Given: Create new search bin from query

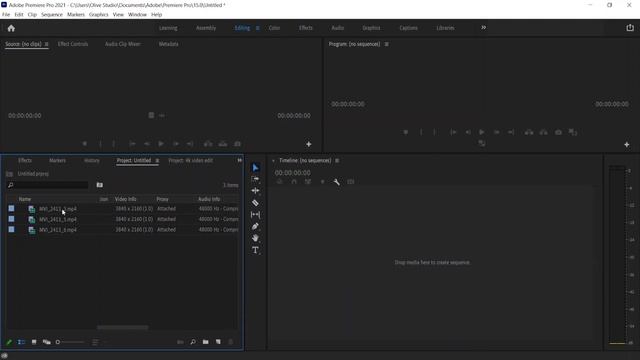Looking at the screenshot, I should pos(100,185).
